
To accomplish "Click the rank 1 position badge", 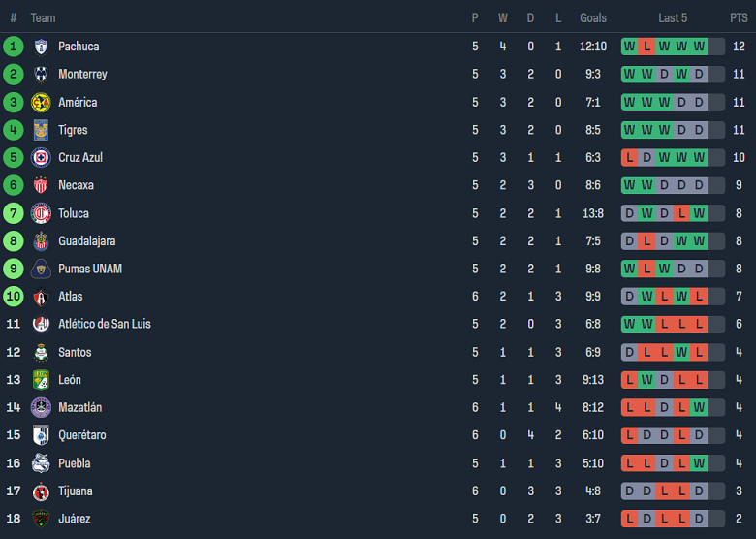I will click(x=14, y=47).
